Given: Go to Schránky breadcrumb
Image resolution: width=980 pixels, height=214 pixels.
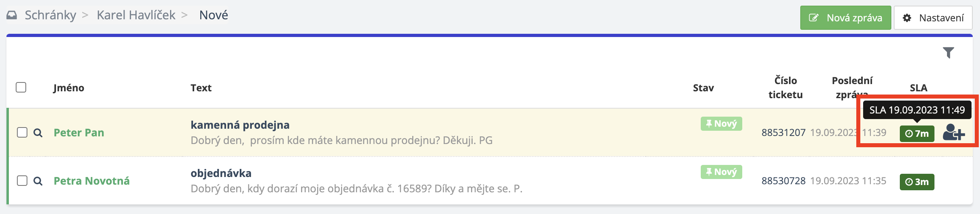Looking at the screenshot, I should [50, 15].
